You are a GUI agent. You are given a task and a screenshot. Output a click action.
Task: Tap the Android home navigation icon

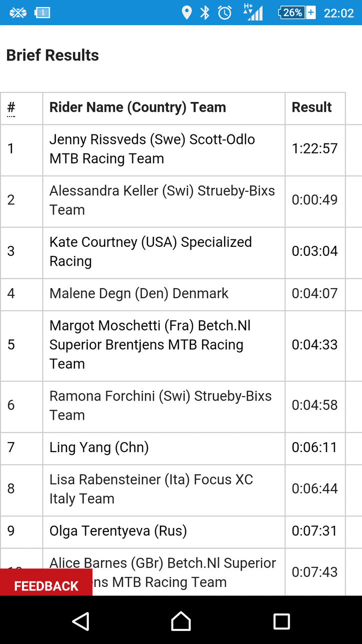point(181,621)
